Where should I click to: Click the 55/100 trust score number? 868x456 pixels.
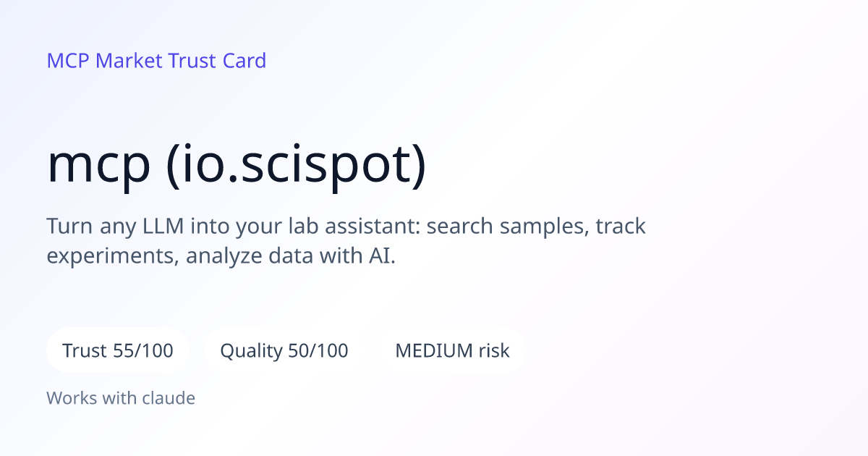[143, 351]
